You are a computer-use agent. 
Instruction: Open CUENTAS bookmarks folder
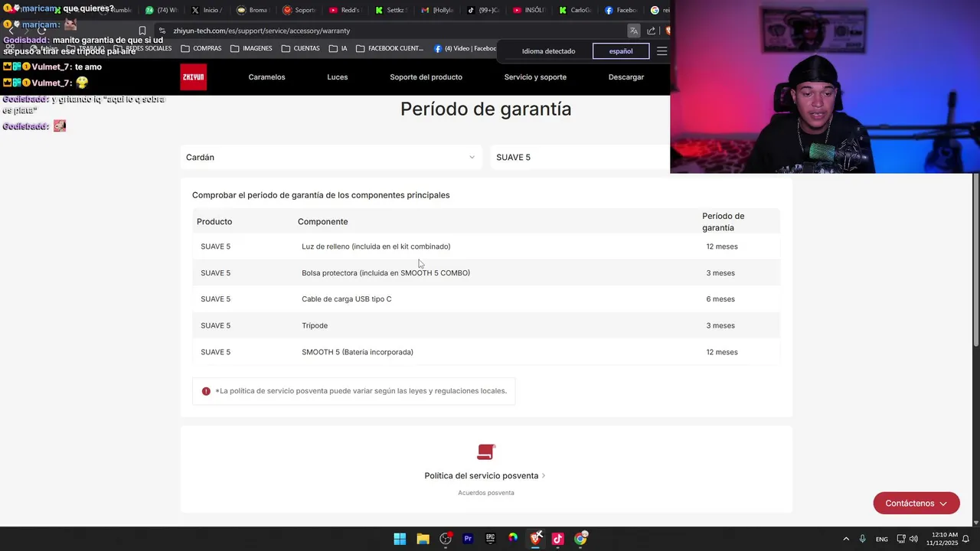[x=301, y=48]
